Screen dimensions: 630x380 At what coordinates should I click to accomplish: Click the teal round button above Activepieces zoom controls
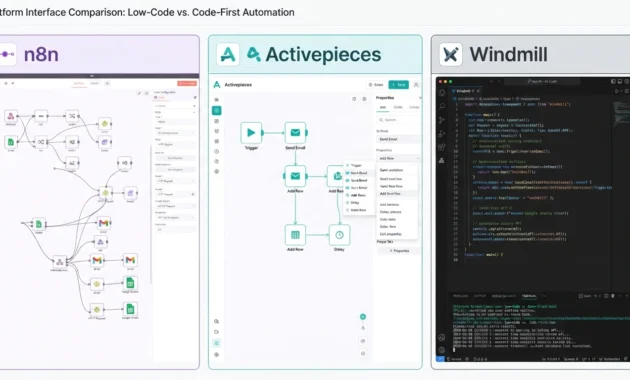tap(363, 317)
